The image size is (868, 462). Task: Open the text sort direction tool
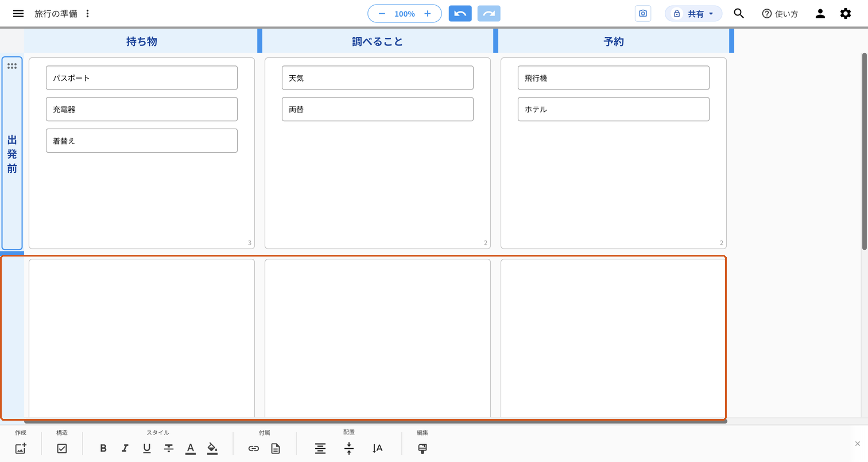point(377,449)
